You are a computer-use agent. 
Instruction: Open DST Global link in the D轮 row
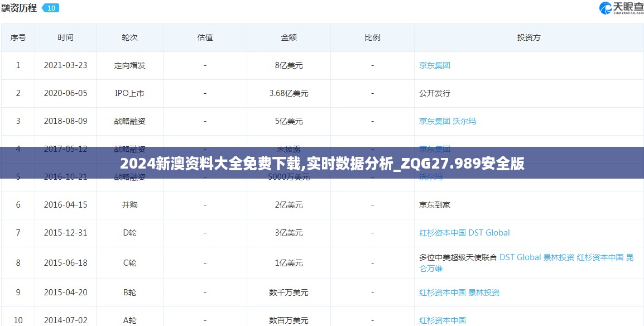[x=489, y=233]
